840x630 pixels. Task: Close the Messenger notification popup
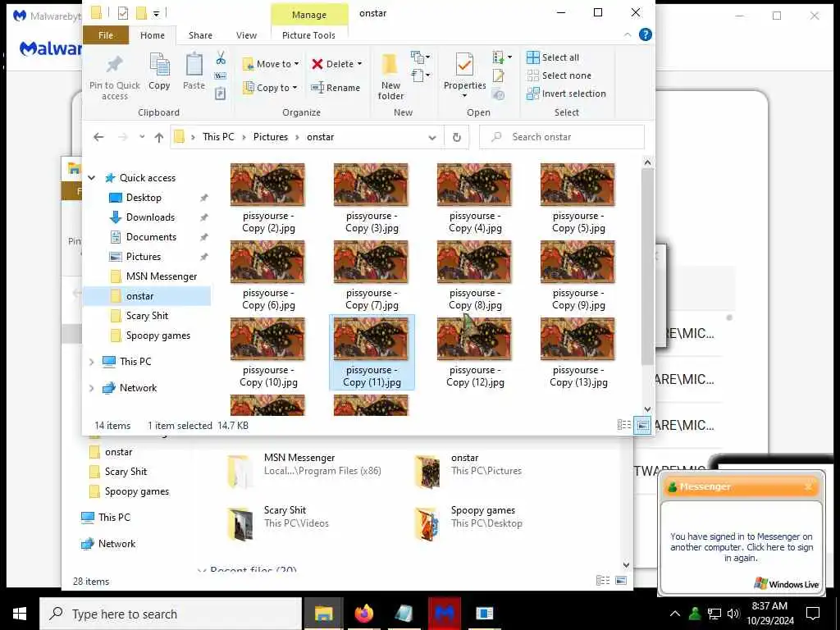tap(808, 487)
